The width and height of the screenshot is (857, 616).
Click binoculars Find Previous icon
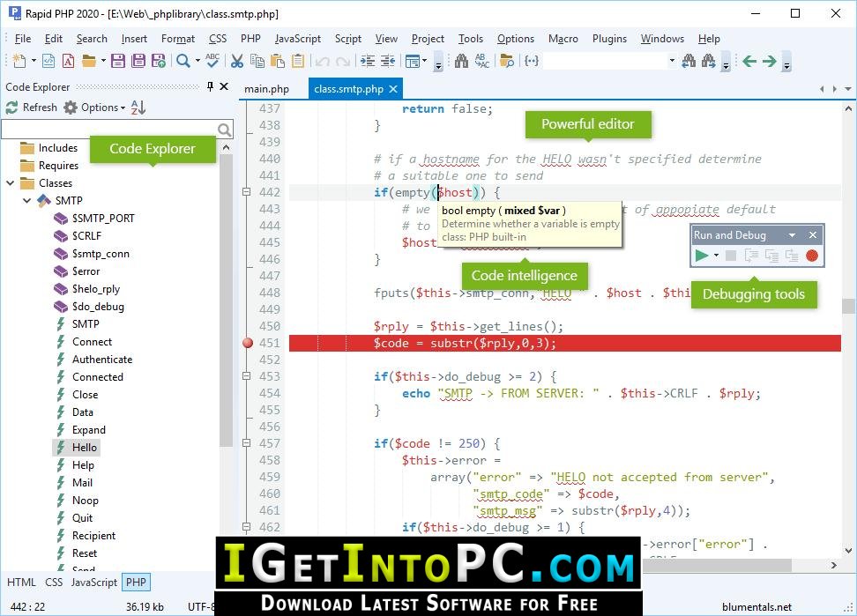[x=689, y=61]
